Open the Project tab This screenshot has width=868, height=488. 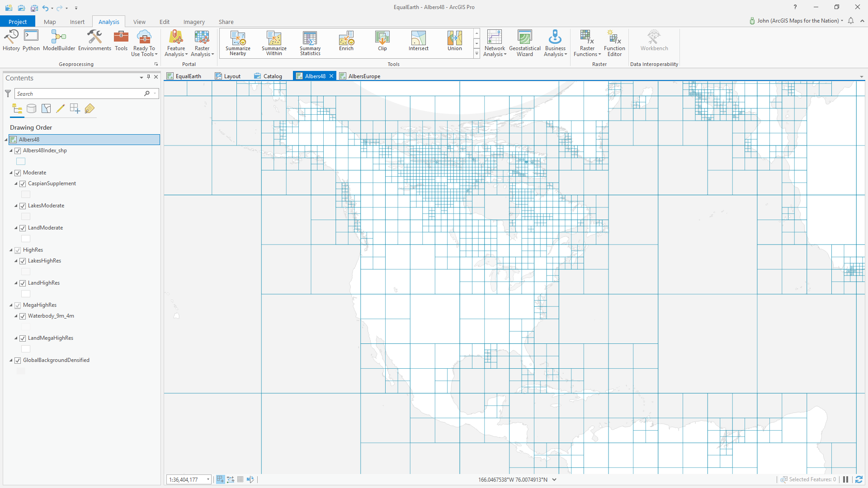(18, 22)
